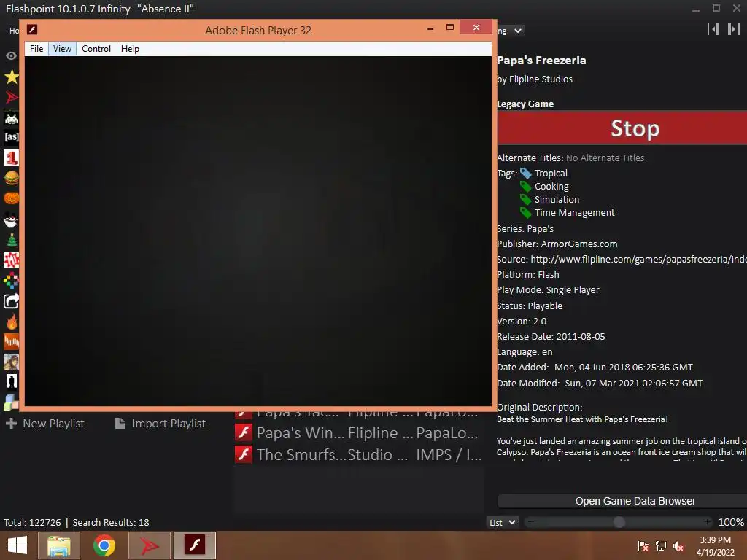Click the Time Management tag
This screenshot has height=560, width=747.
pos(574,212)
